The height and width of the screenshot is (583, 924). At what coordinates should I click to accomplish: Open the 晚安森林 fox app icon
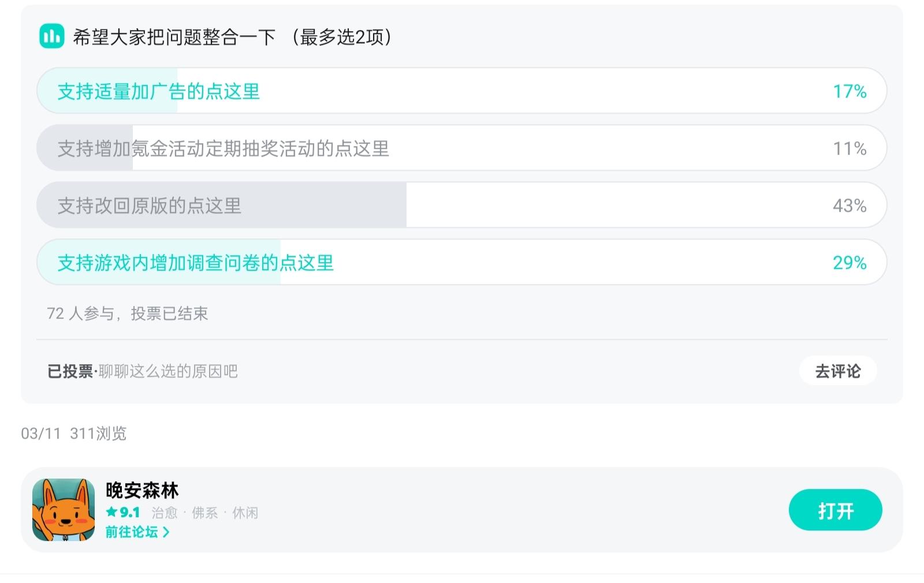(x=64, y=510)
